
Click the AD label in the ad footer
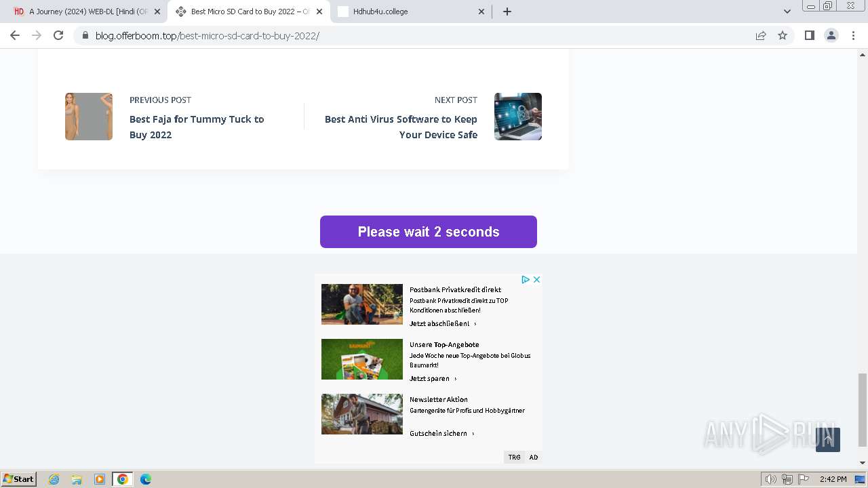click(534, 457)
